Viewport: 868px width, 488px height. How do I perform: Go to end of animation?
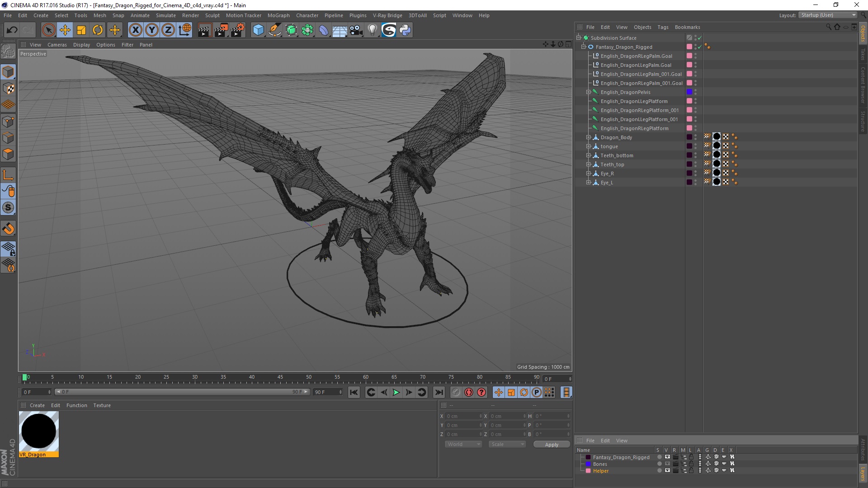coord(439,392)
